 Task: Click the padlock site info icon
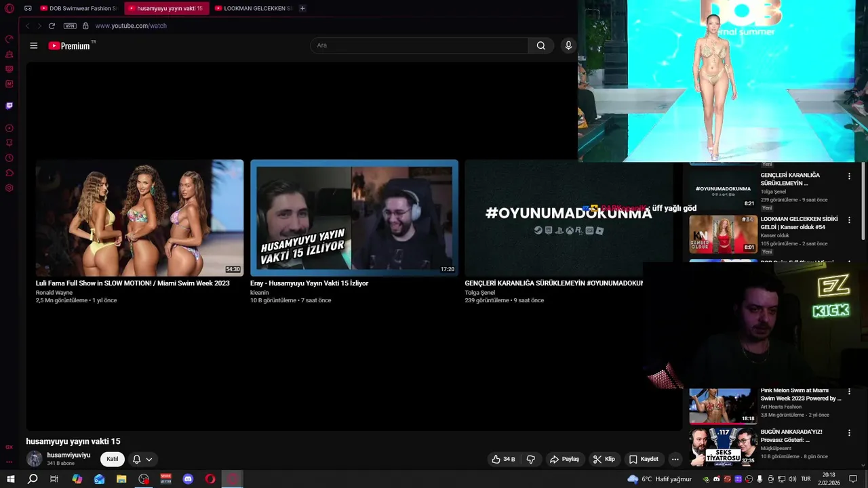[85, 26]
